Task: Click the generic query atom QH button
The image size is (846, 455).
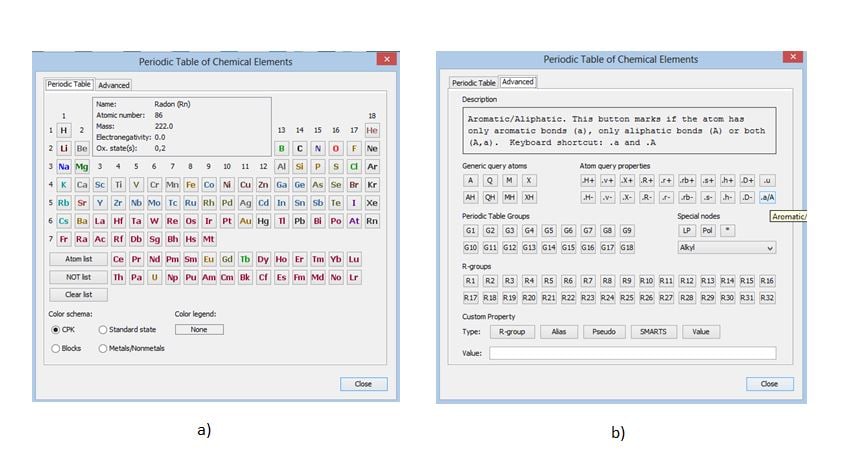Action: click(490, 197)
